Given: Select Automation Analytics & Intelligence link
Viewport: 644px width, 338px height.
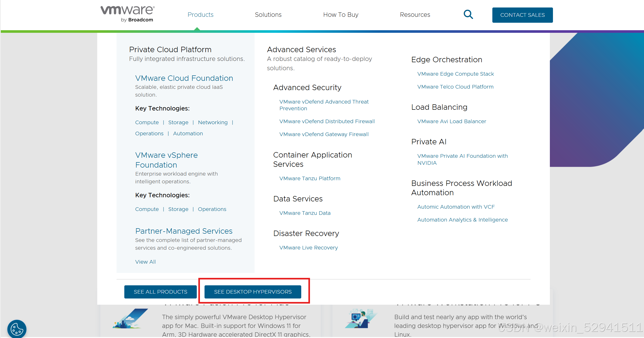Looking at the screenshot, I should point(462,220).
